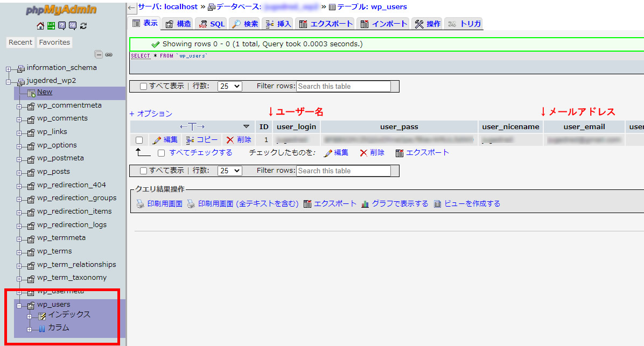Image resolution: width=644 pixels, height=346 pixels.
Task: Expand the wp_options tree node
Action: [19, 145]
